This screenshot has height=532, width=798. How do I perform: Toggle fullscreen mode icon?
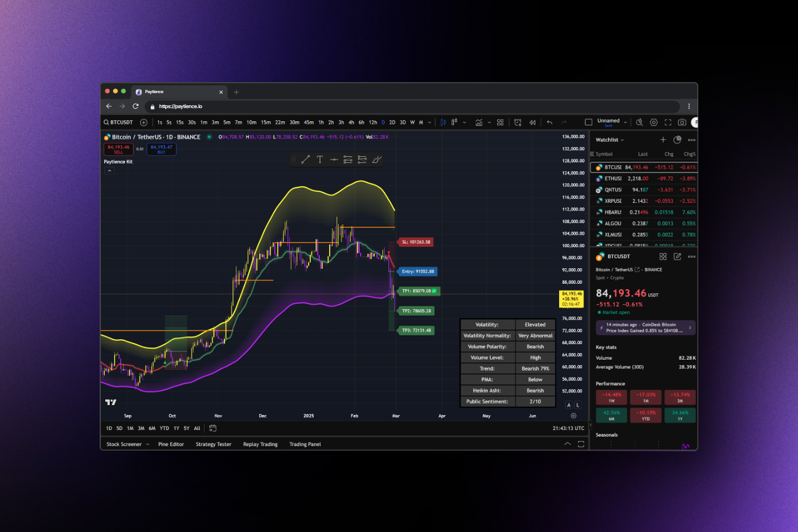click(668, 122)
